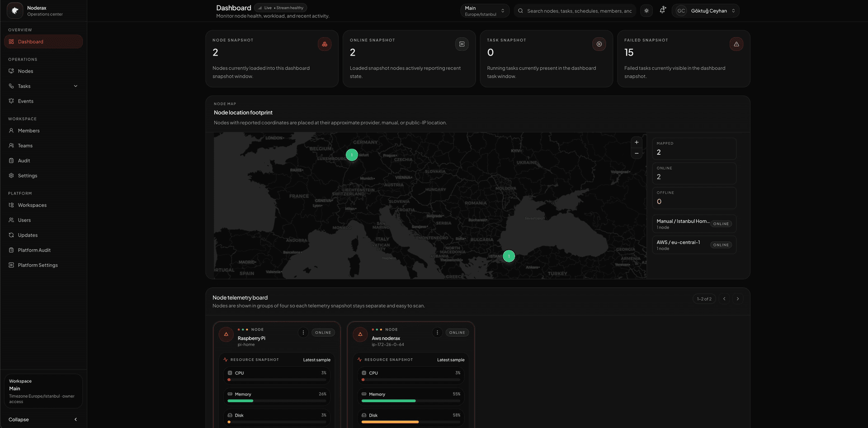This screenshot has height=428, width=868.
Task: Click the Failed Snapshot warning icon
Action: coord(736,44)
